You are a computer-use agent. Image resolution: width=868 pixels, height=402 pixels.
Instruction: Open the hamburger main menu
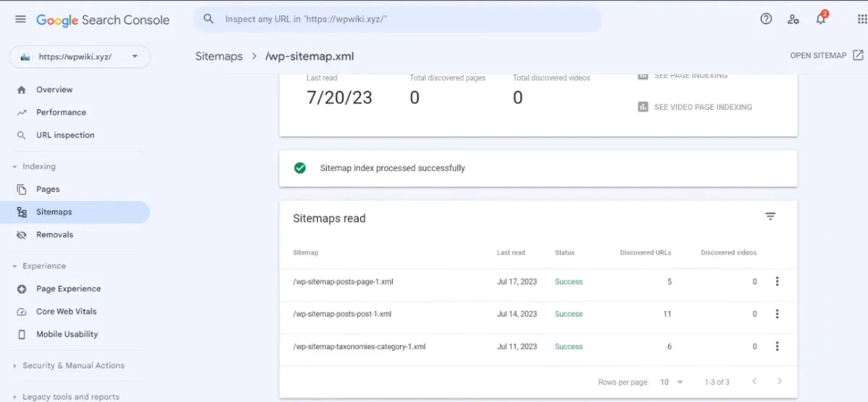(x=20, y=20)
